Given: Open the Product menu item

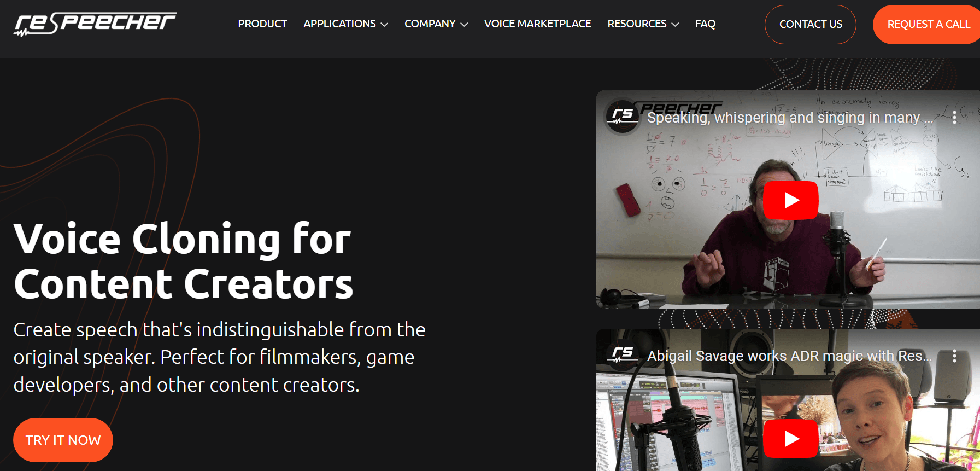Looking at the screenshot, I should 262,24.
